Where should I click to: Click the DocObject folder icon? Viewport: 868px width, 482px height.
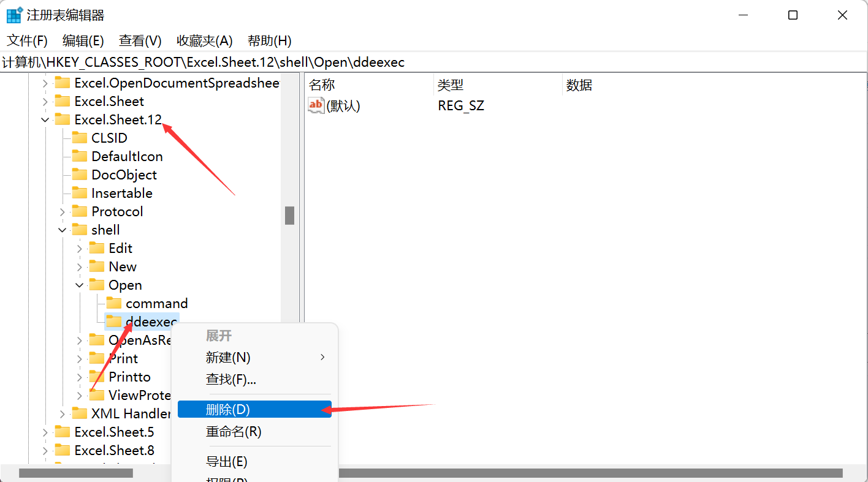[80, 175]
